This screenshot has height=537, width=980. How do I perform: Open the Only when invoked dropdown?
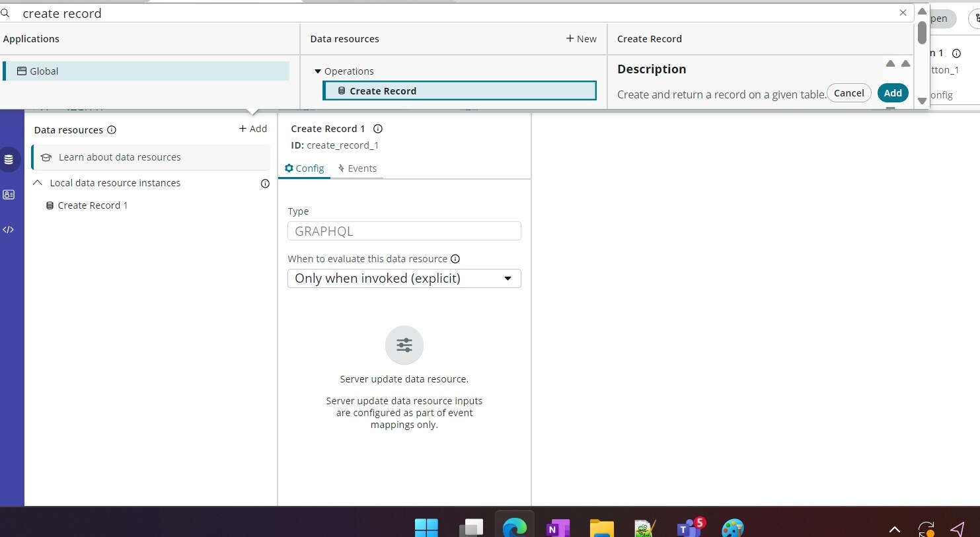click(x=404, y=278)
